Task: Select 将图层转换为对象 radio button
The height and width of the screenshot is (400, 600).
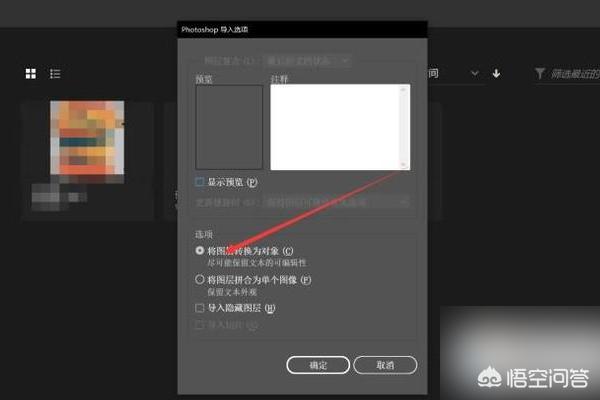Action: coord(200,250)
